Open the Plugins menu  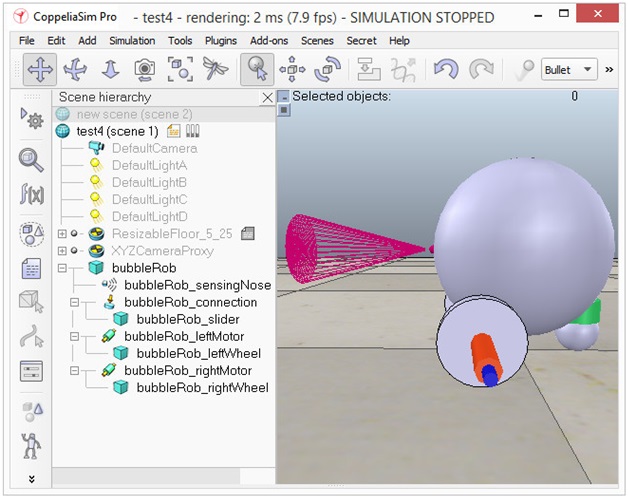(x=221, y=40)
